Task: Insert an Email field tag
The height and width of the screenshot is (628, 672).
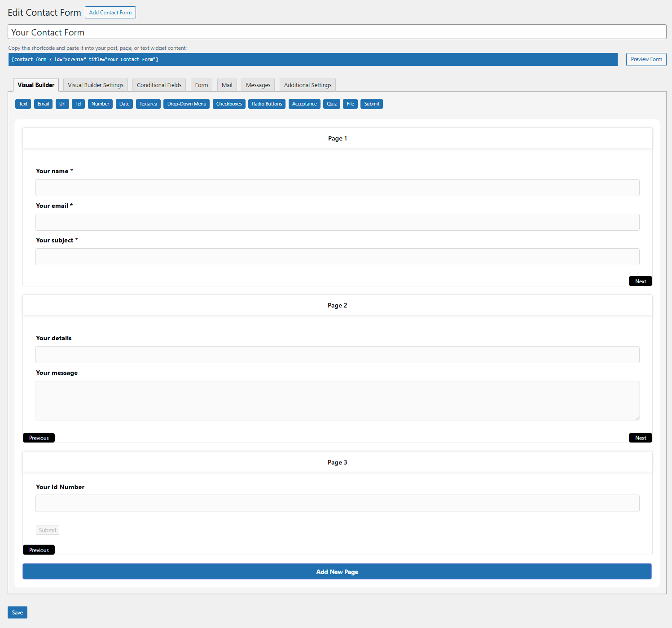Action: point(43,104)
